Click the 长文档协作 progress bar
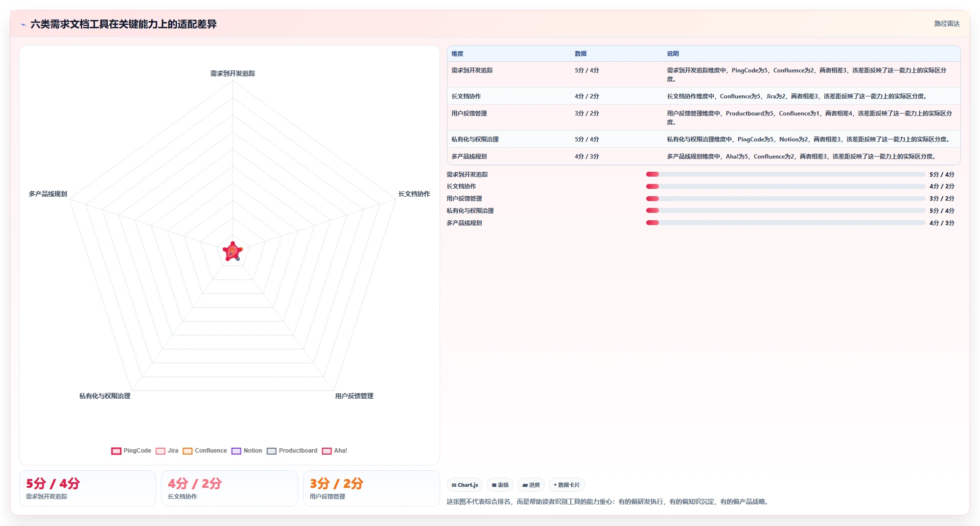980x526 pixels. pos(785,186)
